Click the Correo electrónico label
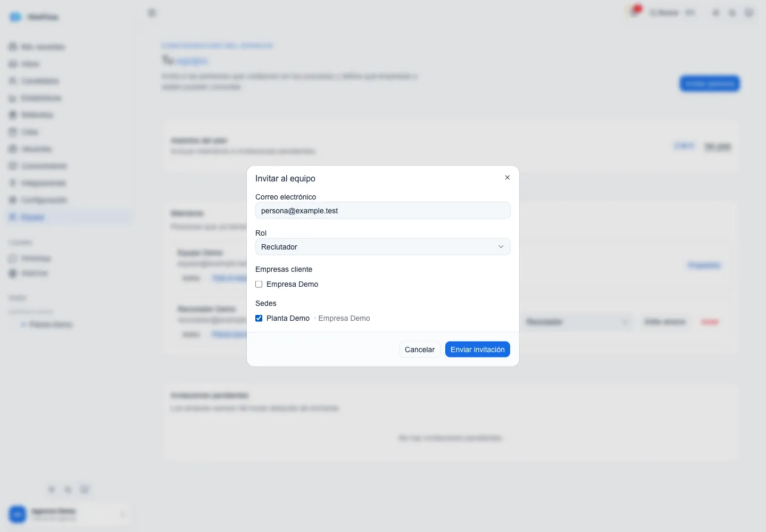This screenshot has width=766, height=532. [286, 197]
